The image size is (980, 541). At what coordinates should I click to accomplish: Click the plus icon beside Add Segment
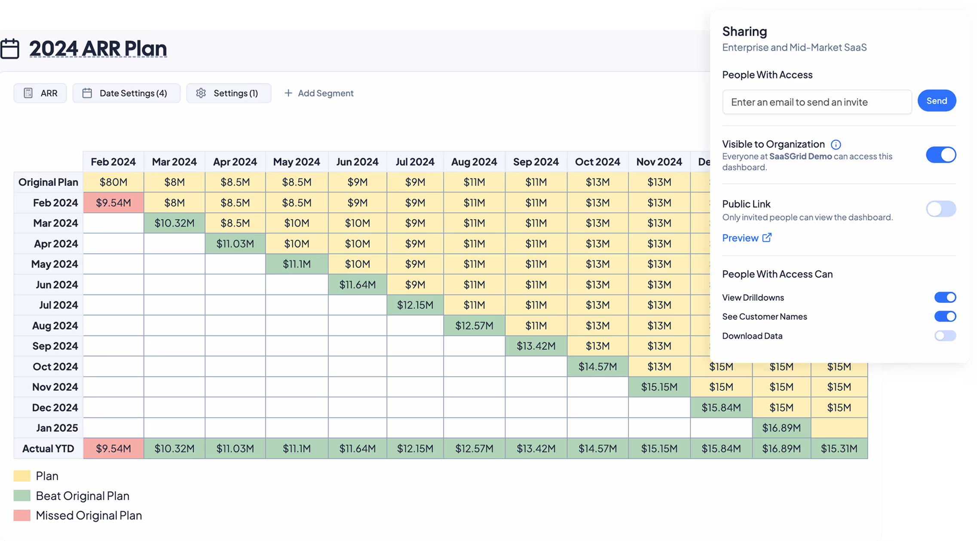click(x=288, y=93)
